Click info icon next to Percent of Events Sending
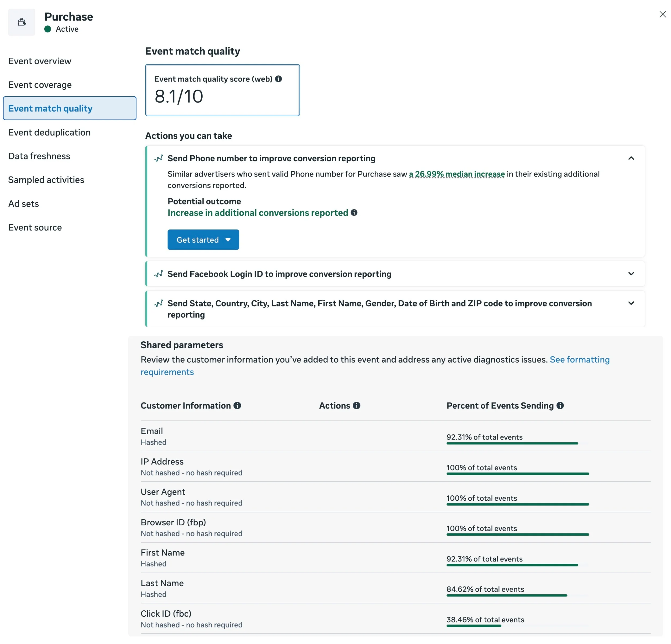671x644 pixels. pyautogui.click(x=560, y=405)
